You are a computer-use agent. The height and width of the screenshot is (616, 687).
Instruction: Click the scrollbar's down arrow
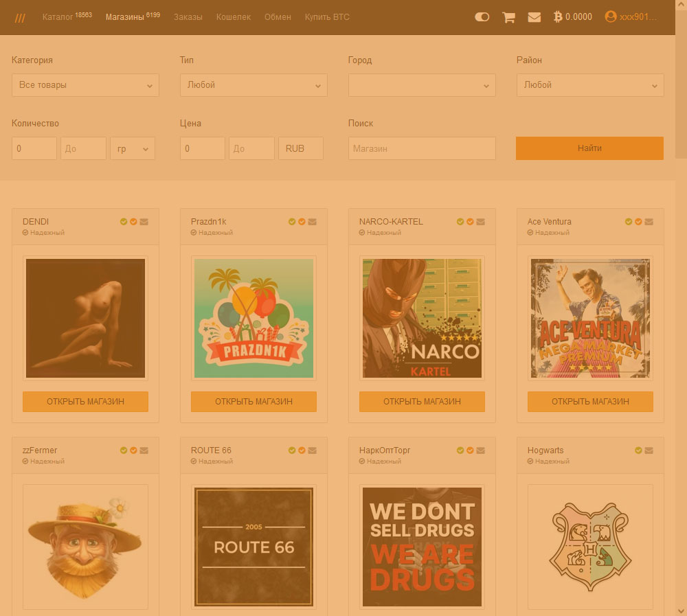coord(682,611)
